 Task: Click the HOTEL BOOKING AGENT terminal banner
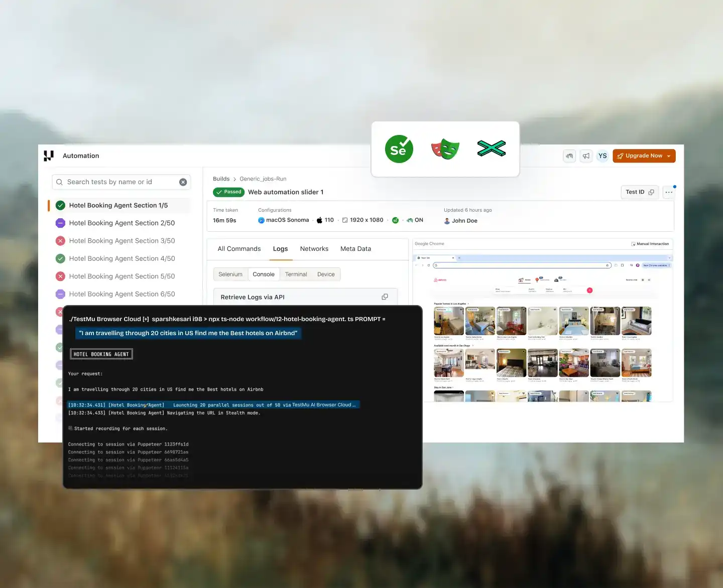tap(101, 354)
